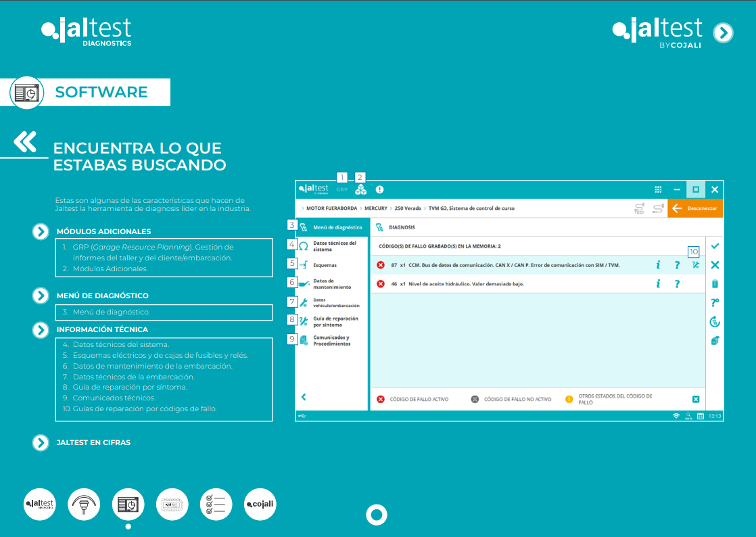Open software bottom nav icon
This screenshot has width=756, height=537.
[128, 505]
